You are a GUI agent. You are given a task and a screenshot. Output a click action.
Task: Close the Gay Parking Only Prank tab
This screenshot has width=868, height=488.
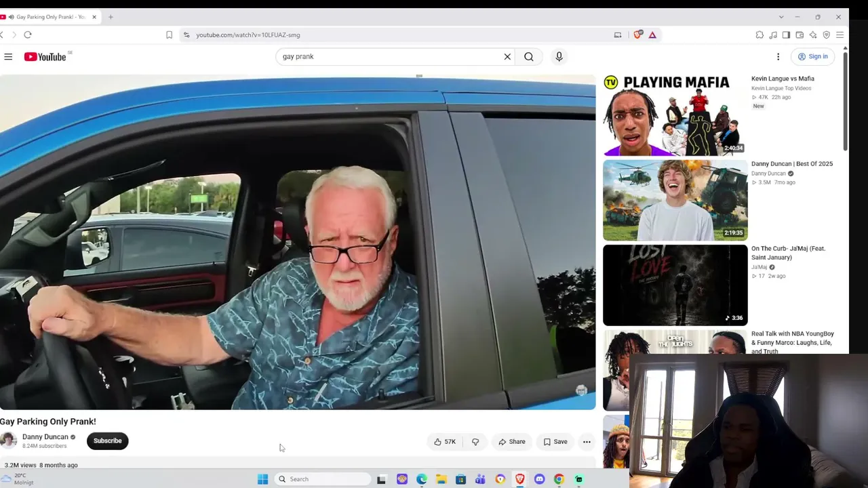point(94,17)
